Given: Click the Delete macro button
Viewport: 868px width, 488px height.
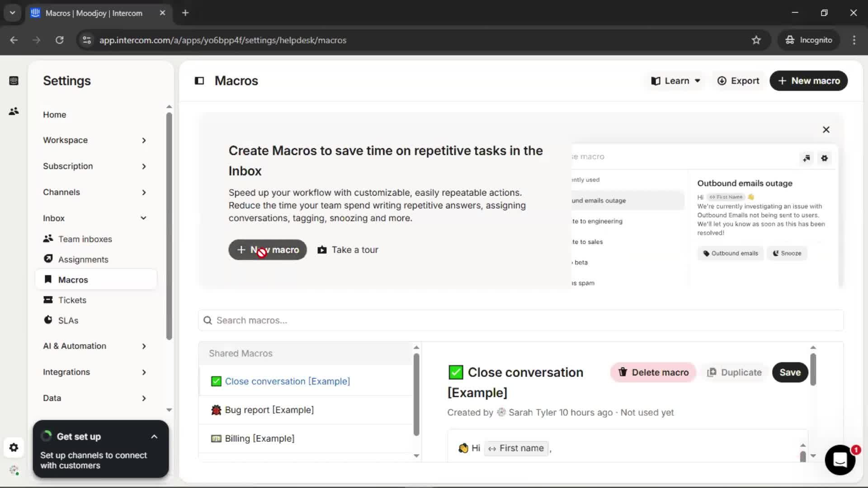Looking at the screenshot, I should [653, 372].
